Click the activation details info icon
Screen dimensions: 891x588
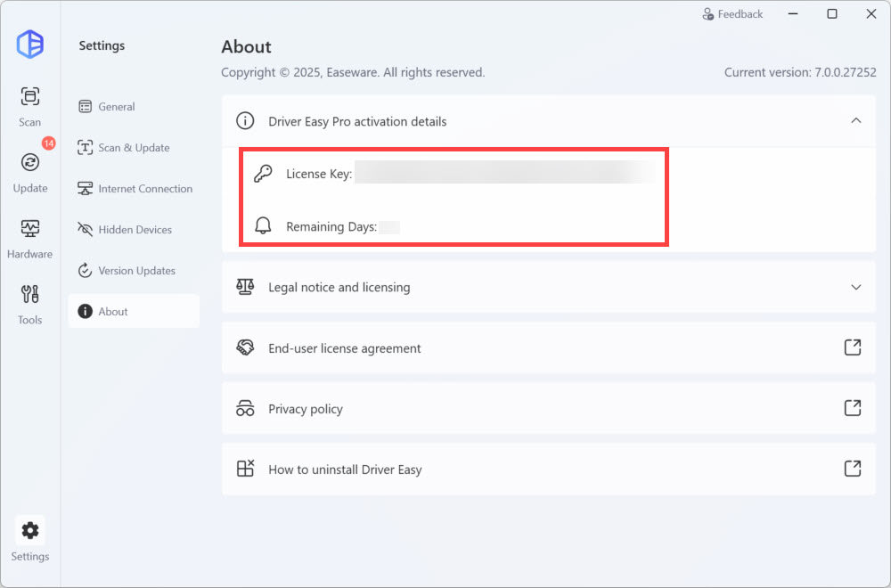pos(245,120)
